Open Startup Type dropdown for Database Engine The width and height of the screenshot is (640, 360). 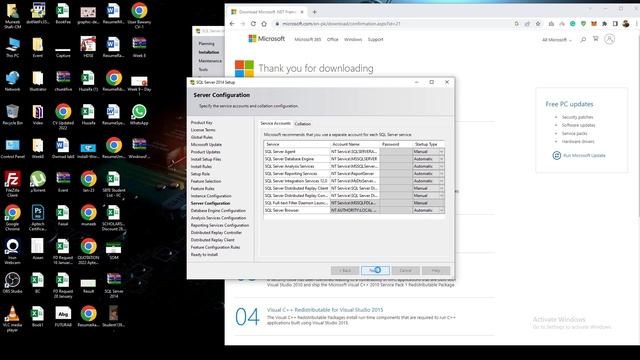click(x=441, y=159)
